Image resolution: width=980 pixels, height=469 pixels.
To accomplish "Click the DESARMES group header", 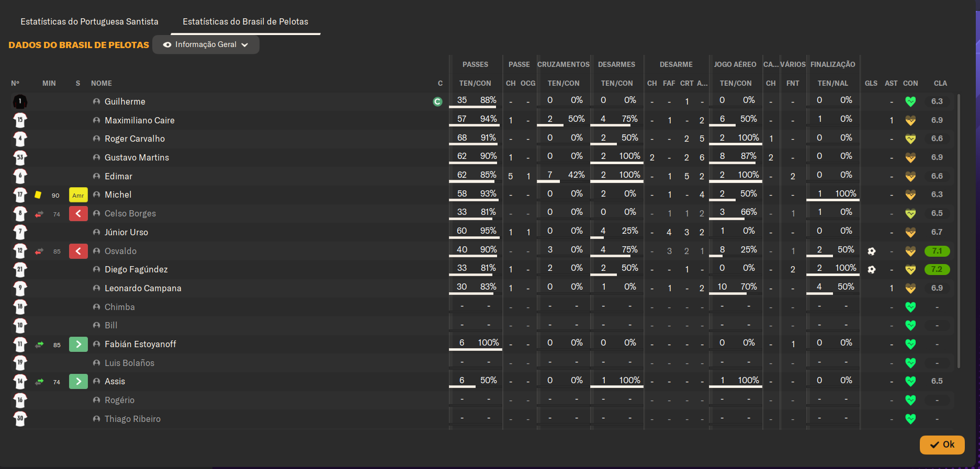I will point(616,64).
